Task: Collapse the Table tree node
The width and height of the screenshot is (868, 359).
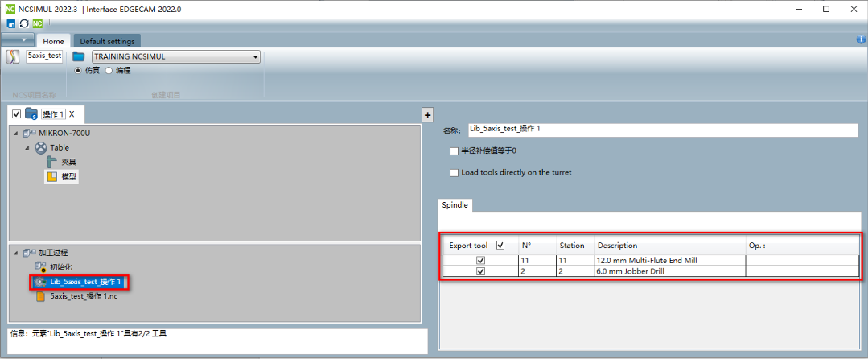Action: pyautogui.click(x=27, y=148)
